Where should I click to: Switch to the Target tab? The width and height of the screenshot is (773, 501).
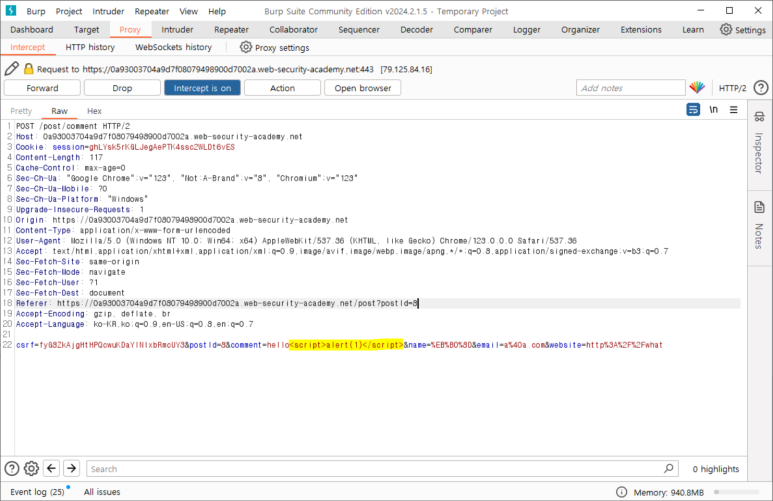tap(86, 30)
